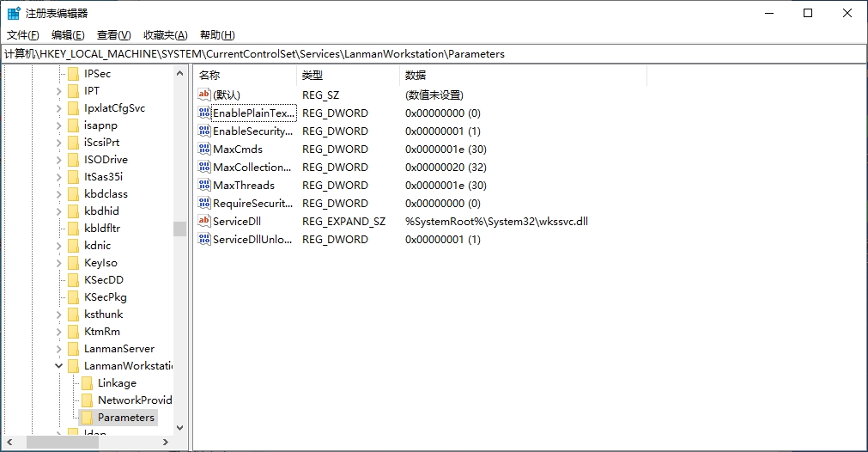
Task: Click the DWORD icon beside MaxThreads
Action: 204,186
